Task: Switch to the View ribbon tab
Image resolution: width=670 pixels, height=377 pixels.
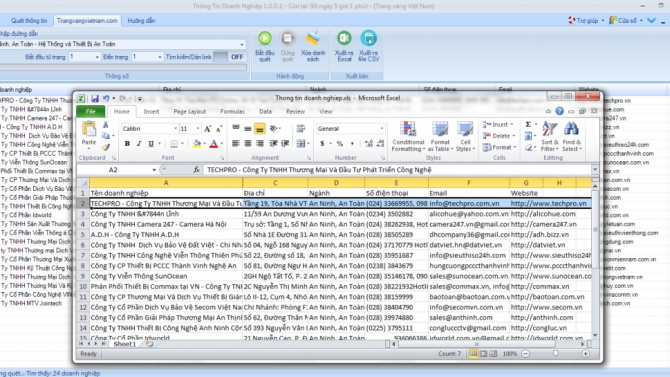Action: (x=326, y=112)
